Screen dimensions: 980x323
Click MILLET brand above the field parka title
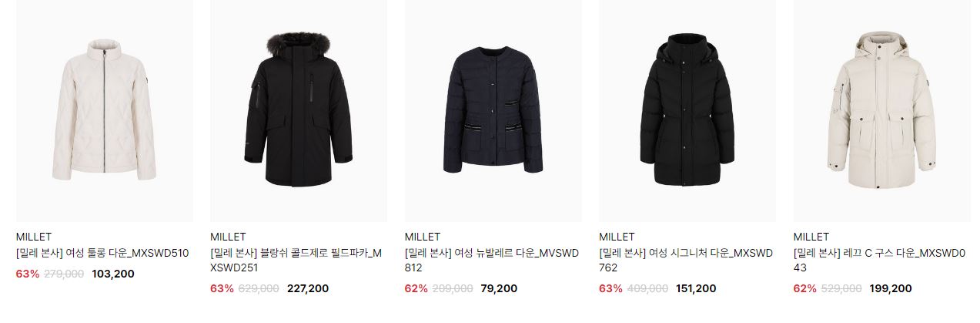coord(228,237)
